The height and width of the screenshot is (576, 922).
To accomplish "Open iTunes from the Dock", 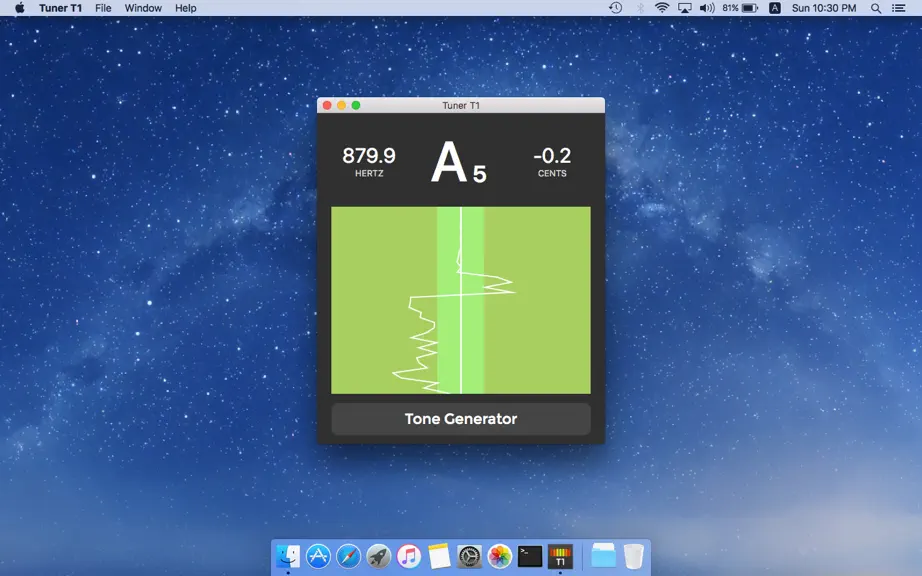I will [x=409, y=556].
